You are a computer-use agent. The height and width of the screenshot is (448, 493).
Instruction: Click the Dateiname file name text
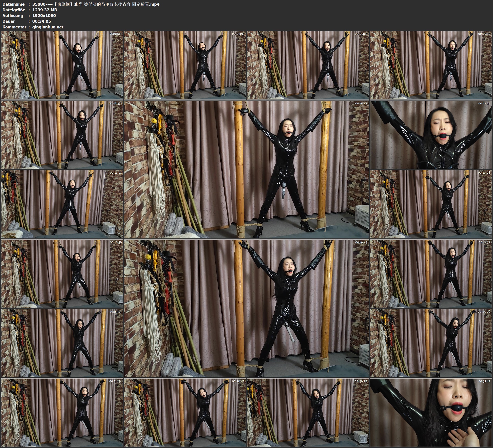[96, 4]
